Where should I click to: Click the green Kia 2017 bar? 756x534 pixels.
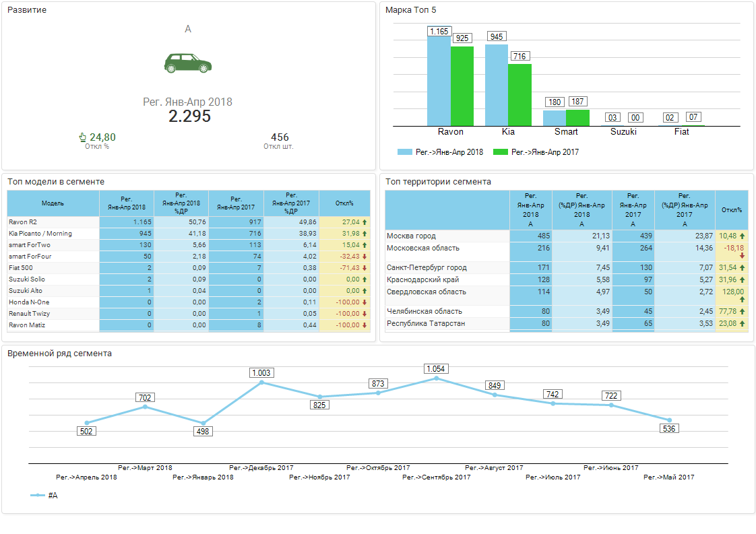(519, 95)
